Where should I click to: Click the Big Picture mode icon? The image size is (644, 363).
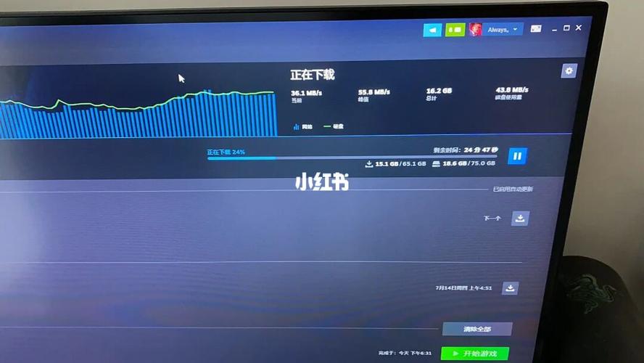pos(535,28)
